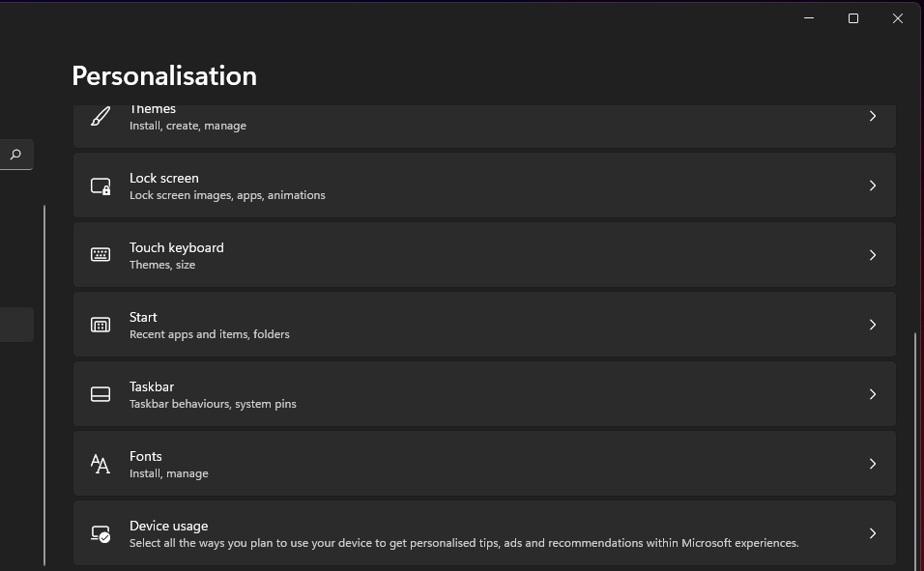Click the Start row chevron arrow

pos(873,325)
